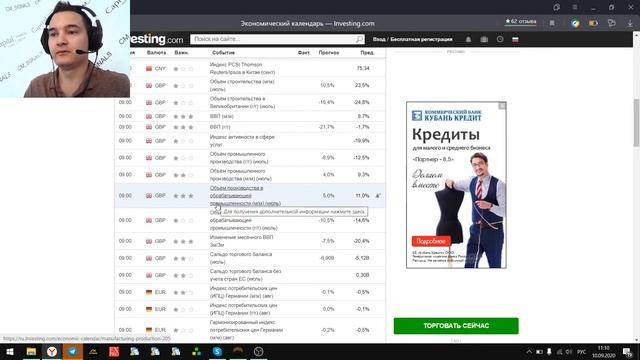Bookmark the page with the bookmark icon
The image size is (640, 360).
click(552, 23)
